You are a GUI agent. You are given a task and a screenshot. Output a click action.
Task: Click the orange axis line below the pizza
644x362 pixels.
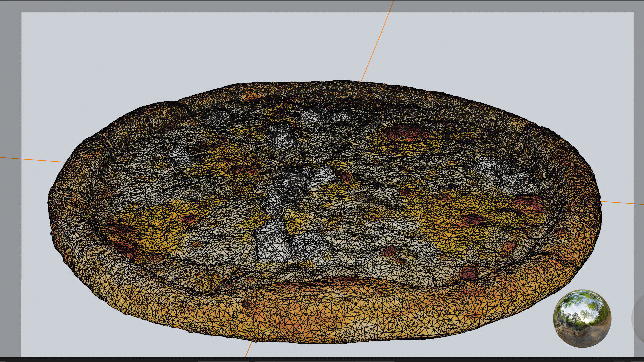pos(249,349)
